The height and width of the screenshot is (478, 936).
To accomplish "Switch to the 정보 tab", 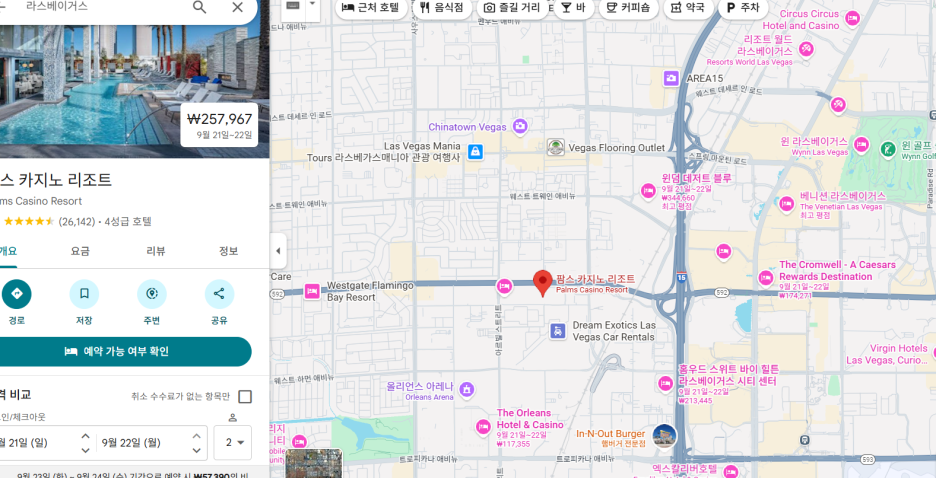I will pyautogui.click(x=229, y=251).
